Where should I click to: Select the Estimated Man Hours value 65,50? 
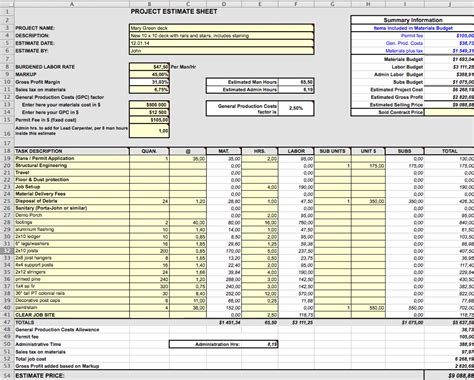296,82
